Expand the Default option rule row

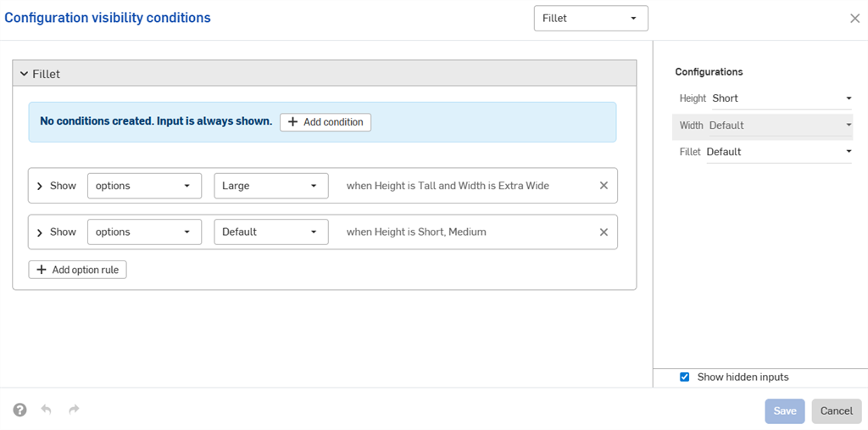(39, 232)
